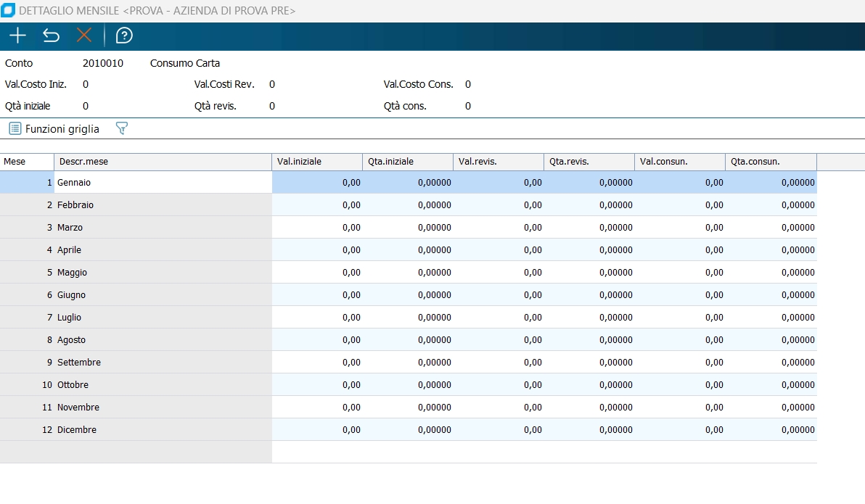Select the Agosto row by month number
The image size is (865, 504).
[x=27, y=340]
